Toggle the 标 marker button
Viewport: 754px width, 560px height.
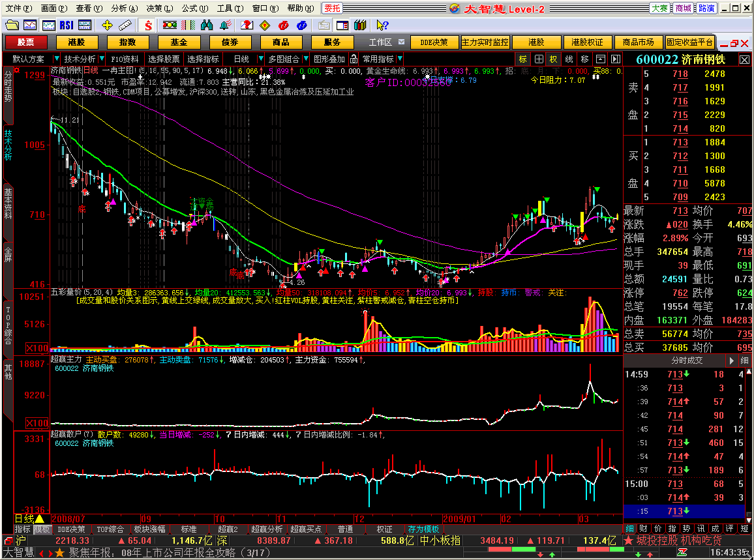522,59
